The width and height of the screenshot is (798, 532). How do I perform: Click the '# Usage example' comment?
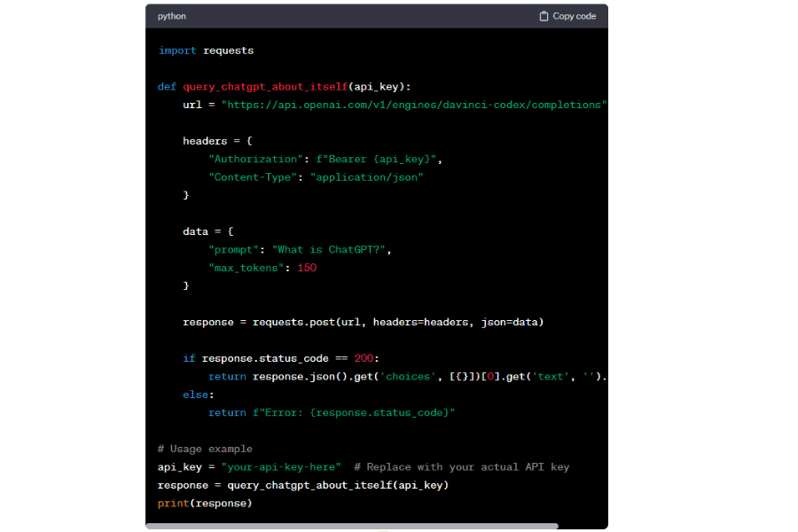pyautogui.click(x=205, y=449)
